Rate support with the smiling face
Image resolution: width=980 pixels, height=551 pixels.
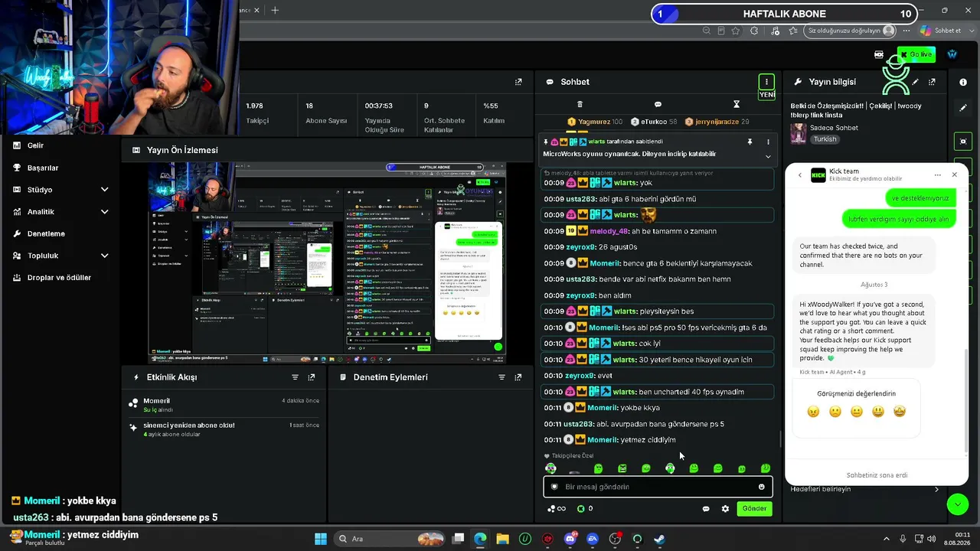[878, 412]
